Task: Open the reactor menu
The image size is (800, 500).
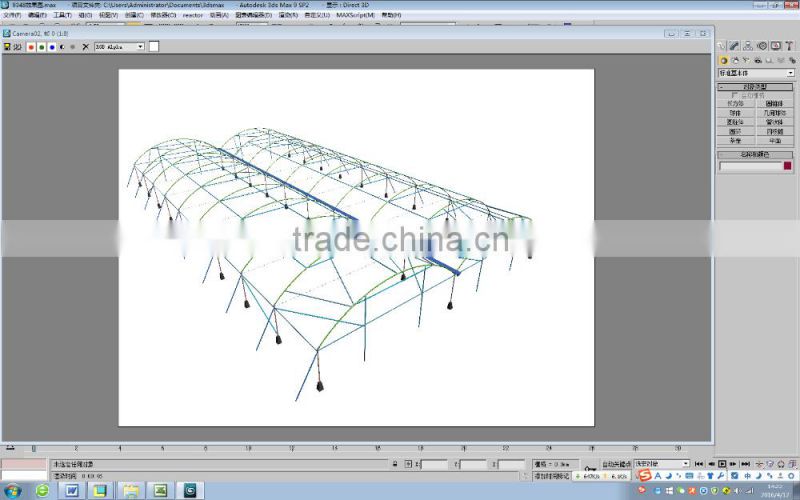Action: [x=192, y=15]
